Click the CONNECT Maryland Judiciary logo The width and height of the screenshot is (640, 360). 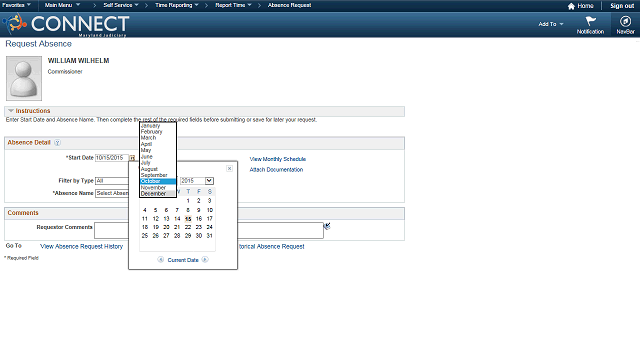point(67,25)
